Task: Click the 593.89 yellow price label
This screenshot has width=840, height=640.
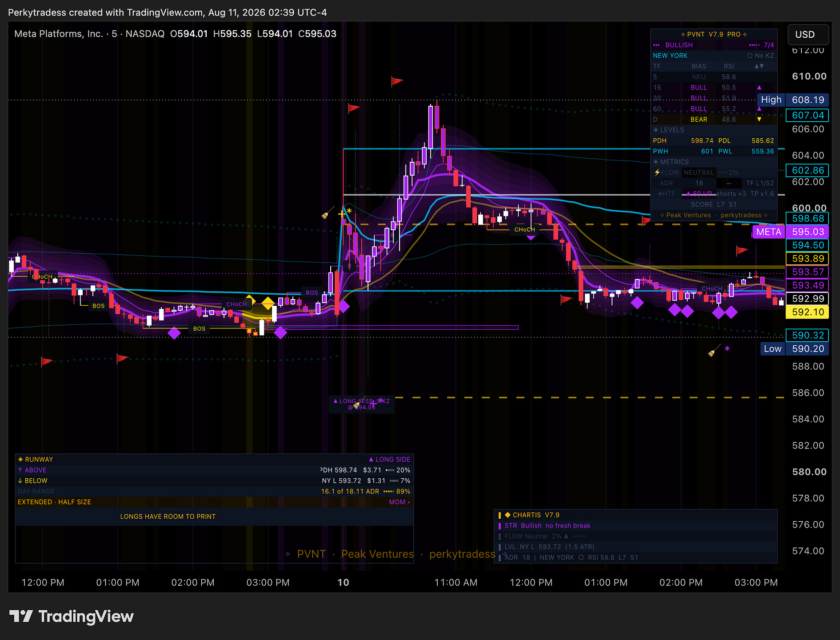Action: click(x=808, y=258)
